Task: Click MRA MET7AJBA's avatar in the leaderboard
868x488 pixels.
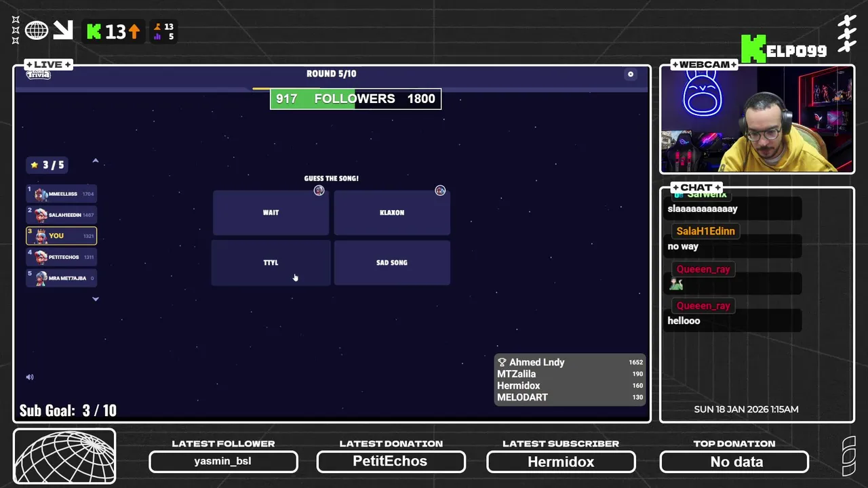Action: pyautogui.click(x=41, y=279)
